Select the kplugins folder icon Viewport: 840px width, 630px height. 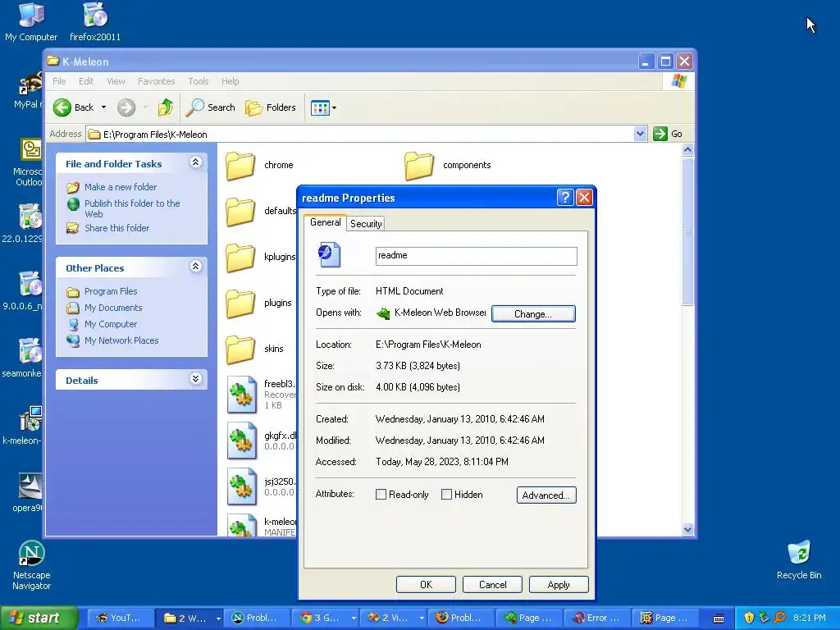click(x=240, y=257)
